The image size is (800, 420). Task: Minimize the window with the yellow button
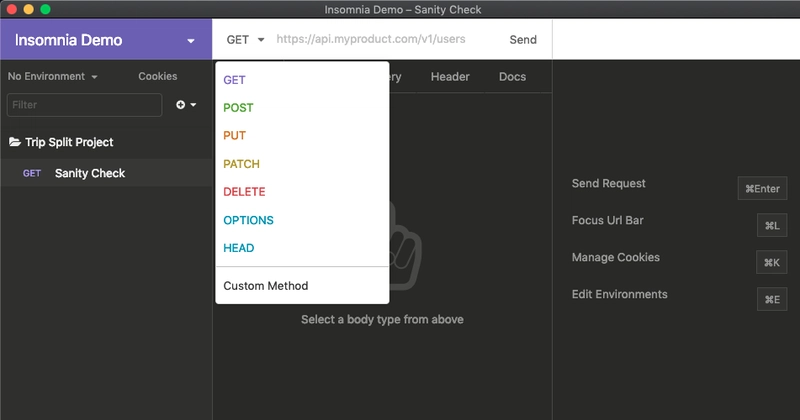pos(29,9)
